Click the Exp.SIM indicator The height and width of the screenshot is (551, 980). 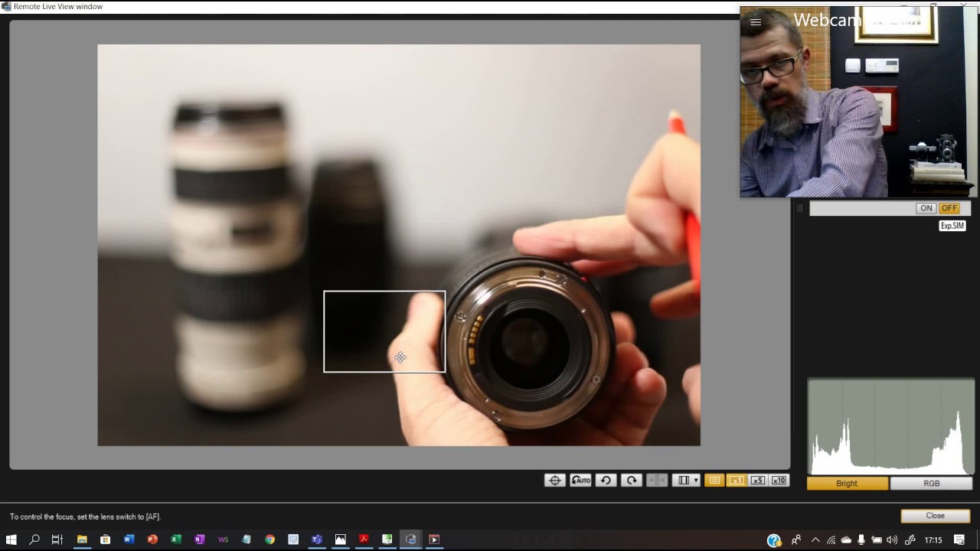click(x=952, y=226)
